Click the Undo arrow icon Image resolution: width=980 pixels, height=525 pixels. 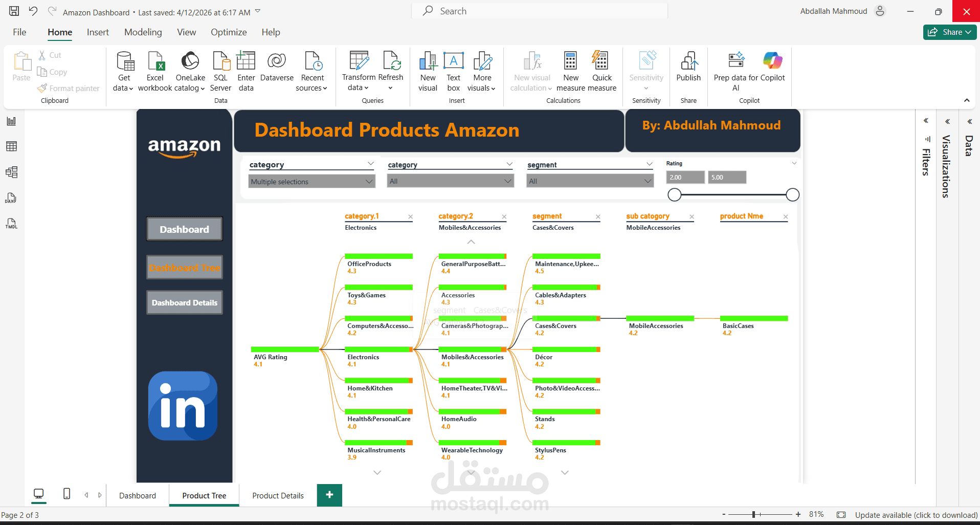point(33,11)
